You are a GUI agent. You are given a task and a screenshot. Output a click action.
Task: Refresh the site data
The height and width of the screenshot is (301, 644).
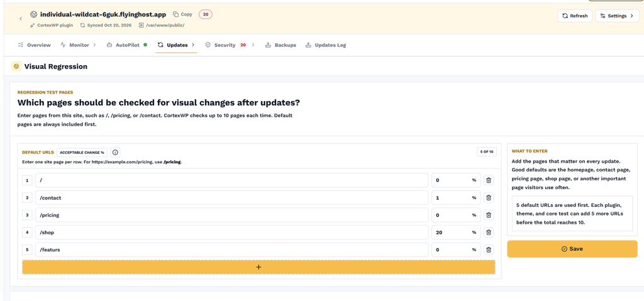pos(575,16)
